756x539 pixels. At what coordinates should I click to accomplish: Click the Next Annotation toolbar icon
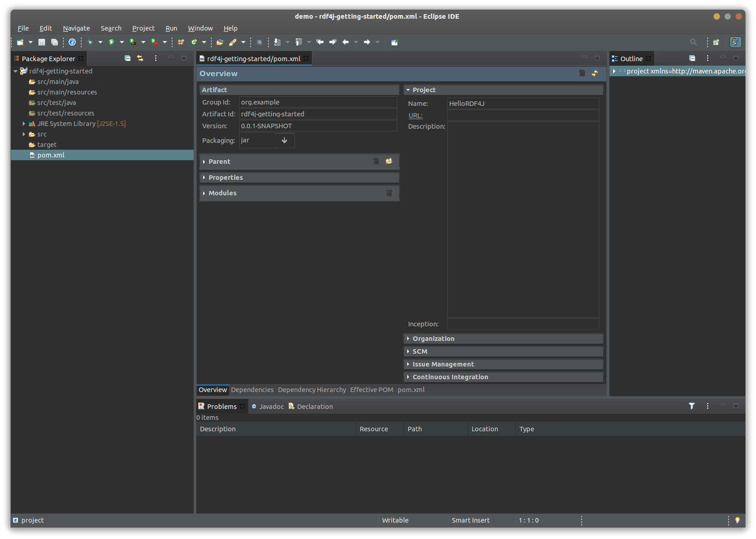click(277, 42)
